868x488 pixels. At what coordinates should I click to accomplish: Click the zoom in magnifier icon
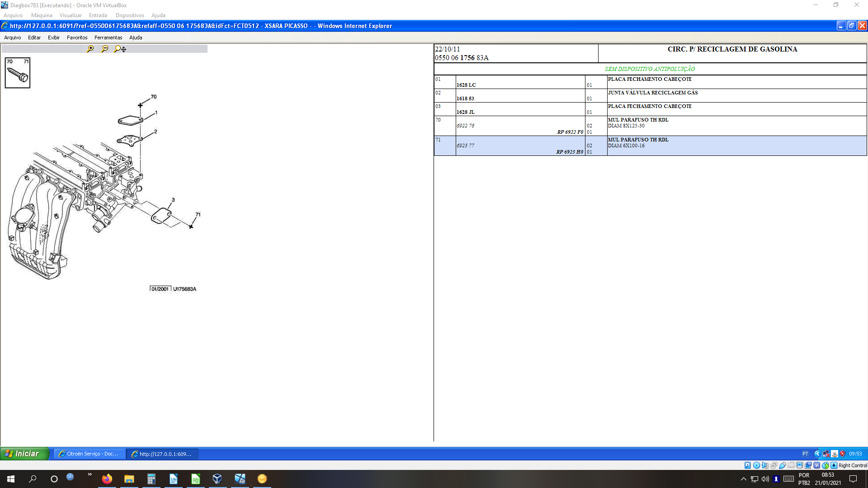90,49
